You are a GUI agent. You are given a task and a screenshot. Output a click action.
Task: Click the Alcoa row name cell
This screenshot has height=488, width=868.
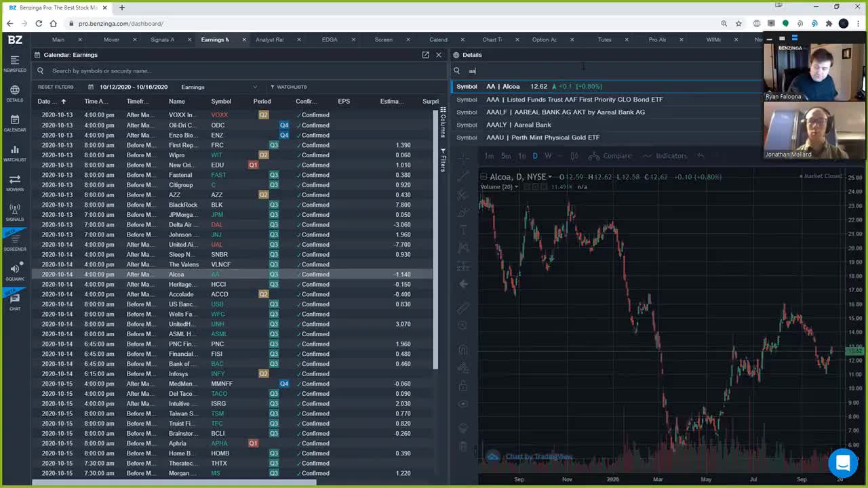point(176,274)
